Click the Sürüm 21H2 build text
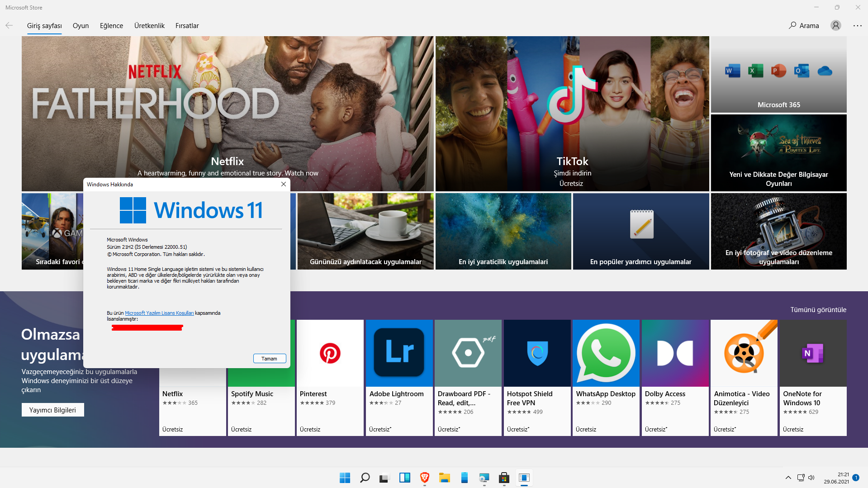The width and height of the screenshot is (868, 488). [x=147, y=247]
